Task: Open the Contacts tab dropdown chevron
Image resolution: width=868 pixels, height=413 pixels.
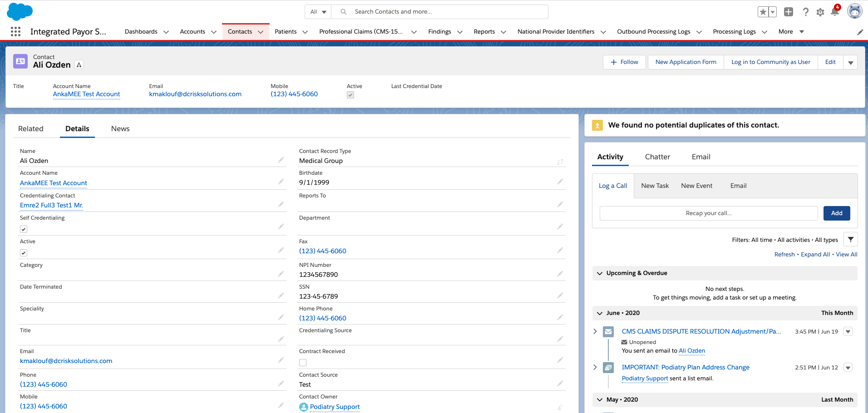Action: 261,32
